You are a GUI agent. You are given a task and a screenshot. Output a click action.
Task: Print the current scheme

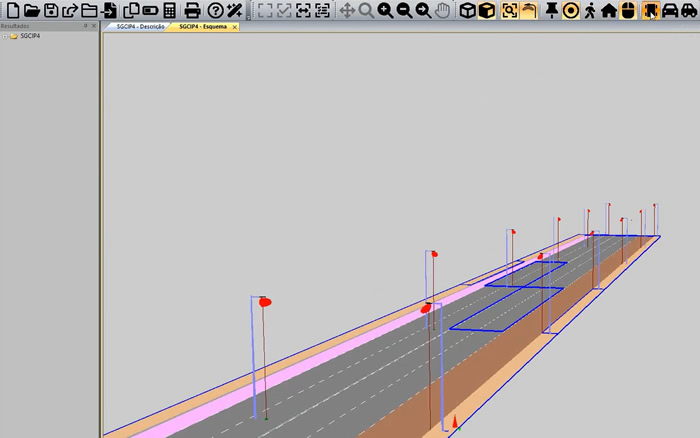click(x=192, y=10)
